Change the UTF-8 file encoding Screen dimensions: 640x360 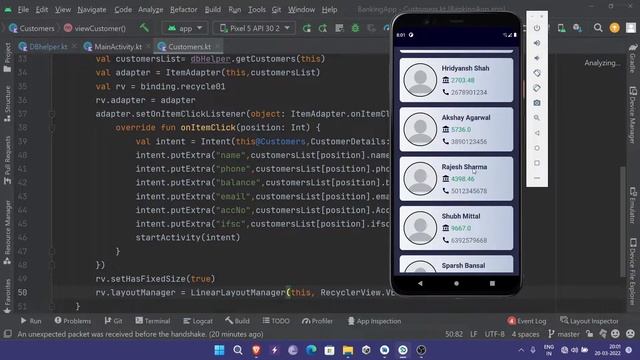[x=494, y=334]
